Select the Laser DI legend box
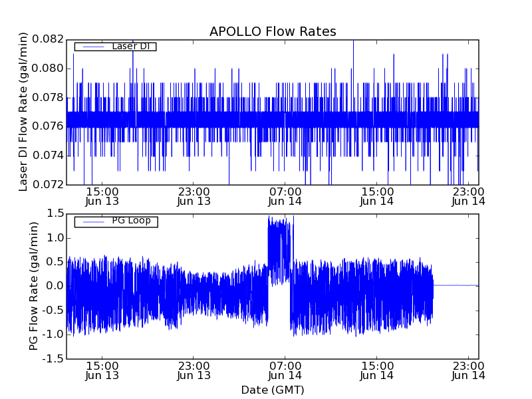This screenshot has width=532, height=399. tap(115, 47)
